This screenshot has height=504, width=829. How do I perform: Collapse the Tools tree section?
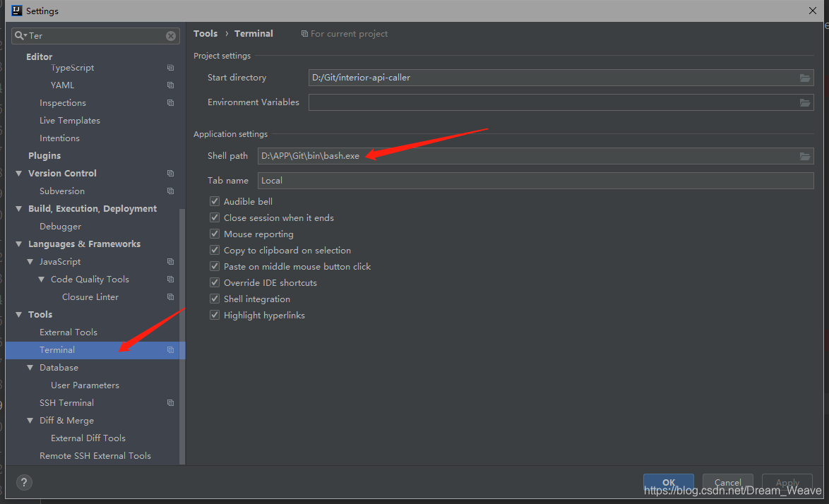tap(18, 314)
